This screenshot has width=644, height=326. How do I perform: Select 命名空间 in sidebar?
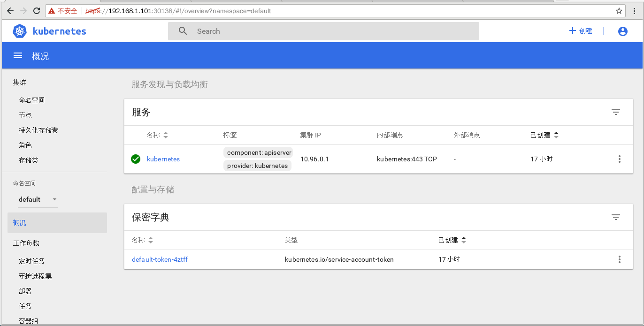(32, 100)
